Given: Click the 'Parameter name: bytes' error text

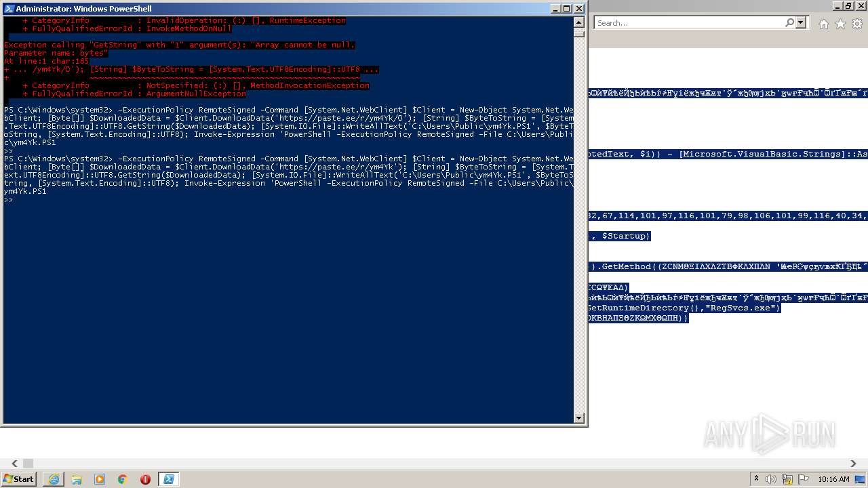Looking at the screenshot, I should tap(56, 53).
